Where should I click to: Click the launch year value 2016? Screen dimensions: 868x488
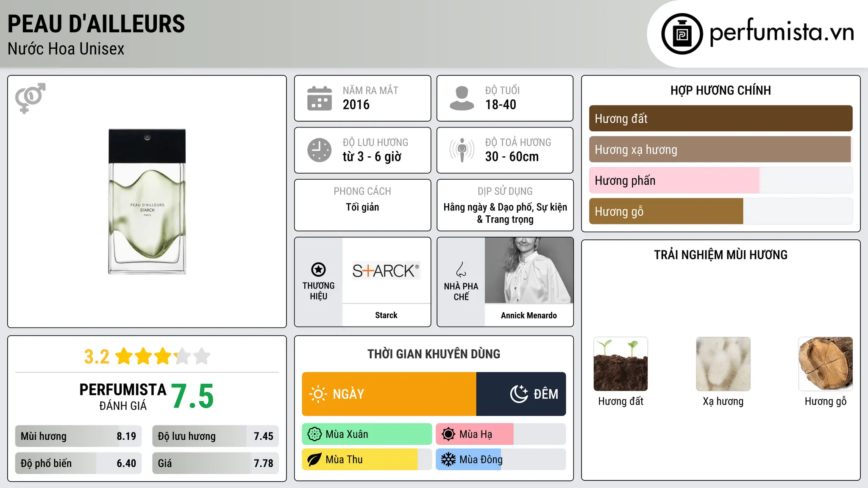(356, 105)
